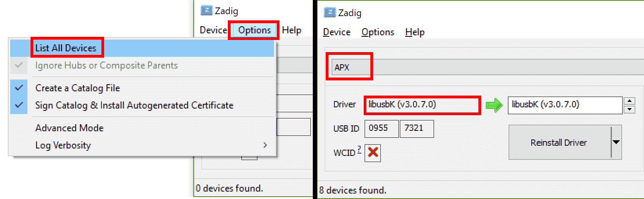
Task: Enable Advanced Mode in Options menu
Action: point(143,128)
